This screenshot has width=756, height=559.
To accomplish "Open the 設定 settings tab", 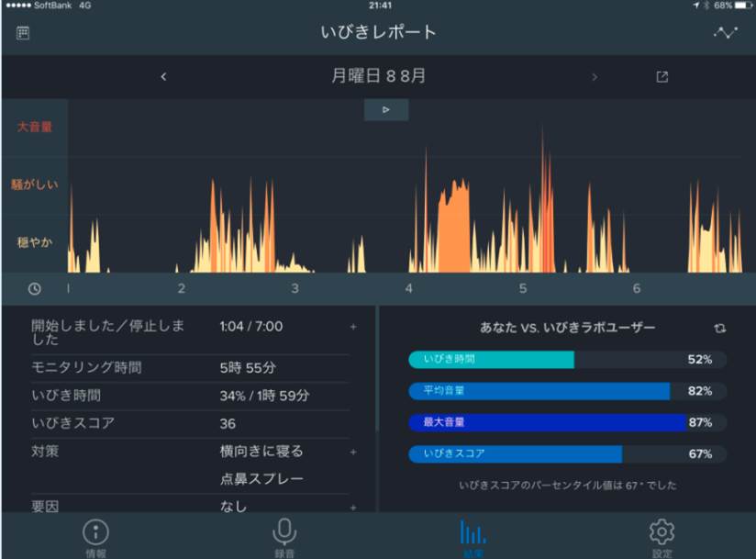I will (661, 534).
